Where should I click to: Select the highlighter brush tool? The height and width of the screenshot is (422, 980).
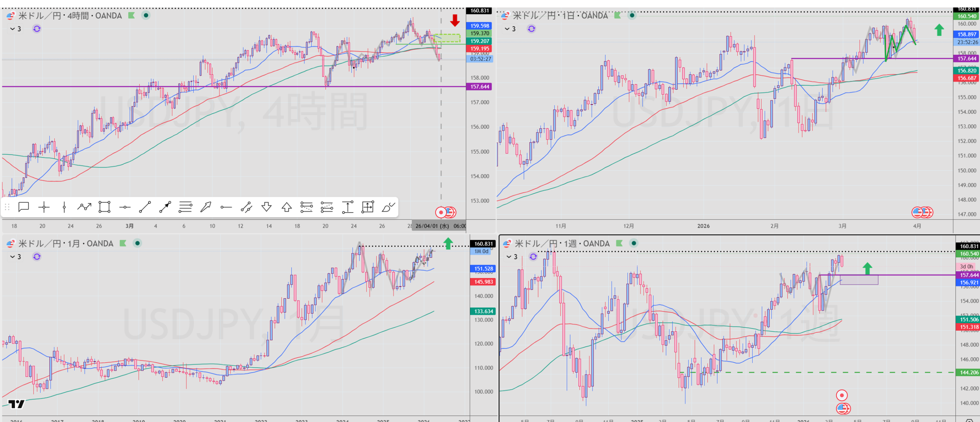(388, 207)
